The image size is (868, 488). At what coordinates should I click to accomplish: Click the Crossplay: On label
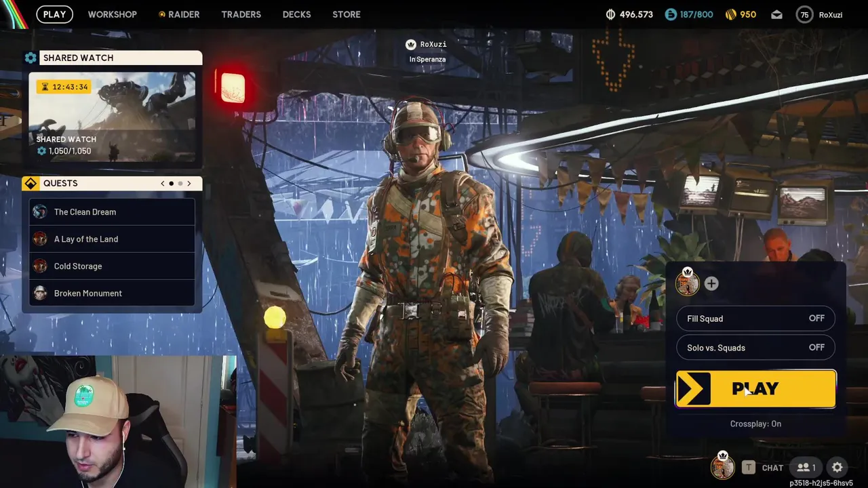click(755, 424)
